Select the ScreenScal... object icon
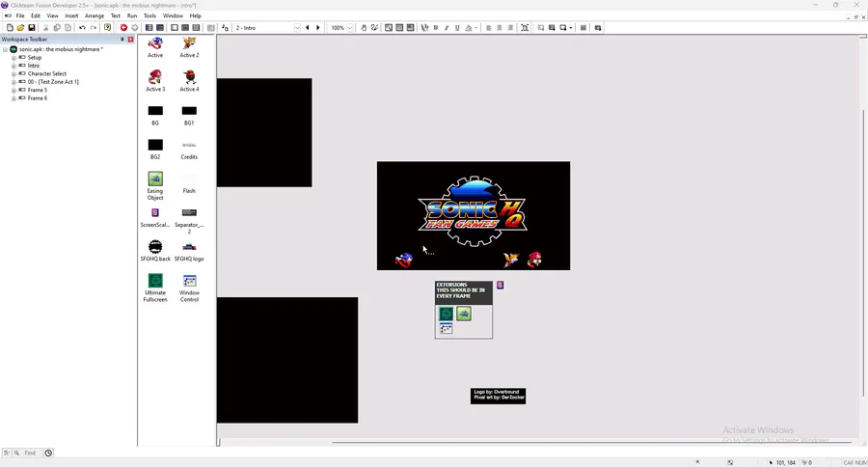Screen dimensions: 868x467 point(155,212)
